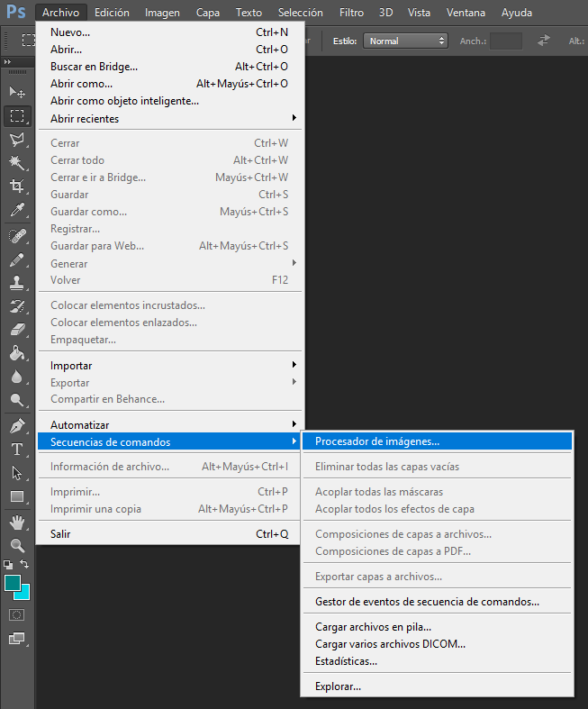Open the Estilo dropdown set to Normal
Image resolution: width=588 pixels, height=709 pixels.
(x=404, y=41)
